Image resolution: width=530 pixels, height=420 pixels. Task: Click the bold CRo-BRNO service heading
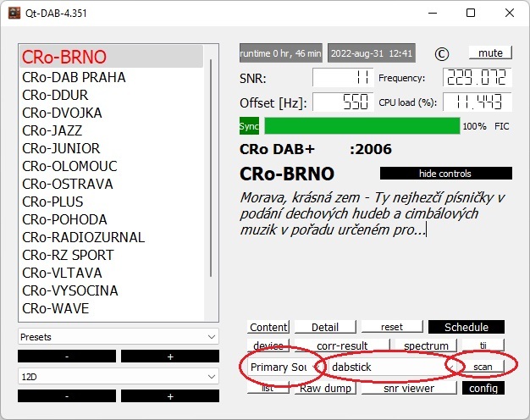click(287, 174)
